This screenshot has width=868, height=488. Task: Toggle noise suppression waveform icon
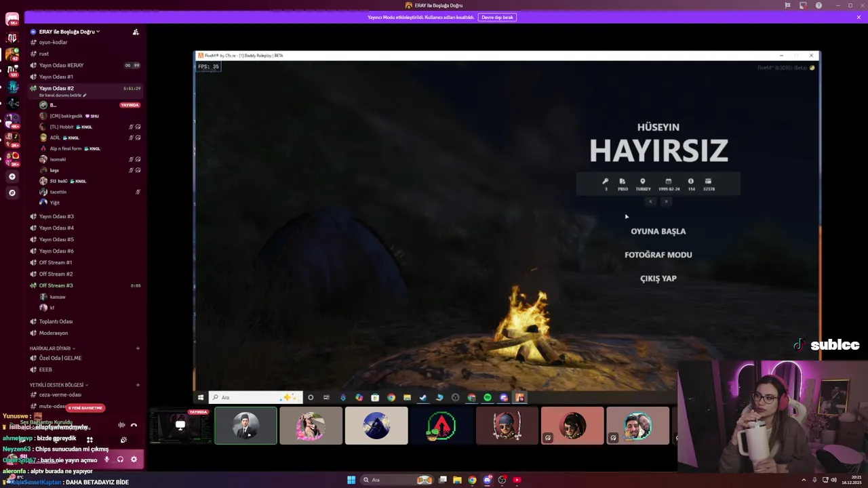pos(121,425)
